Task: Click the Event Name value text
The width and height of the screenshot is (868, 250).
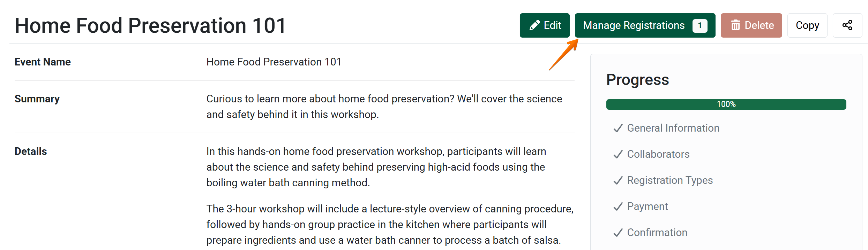Action: click(x=274, y=62)
